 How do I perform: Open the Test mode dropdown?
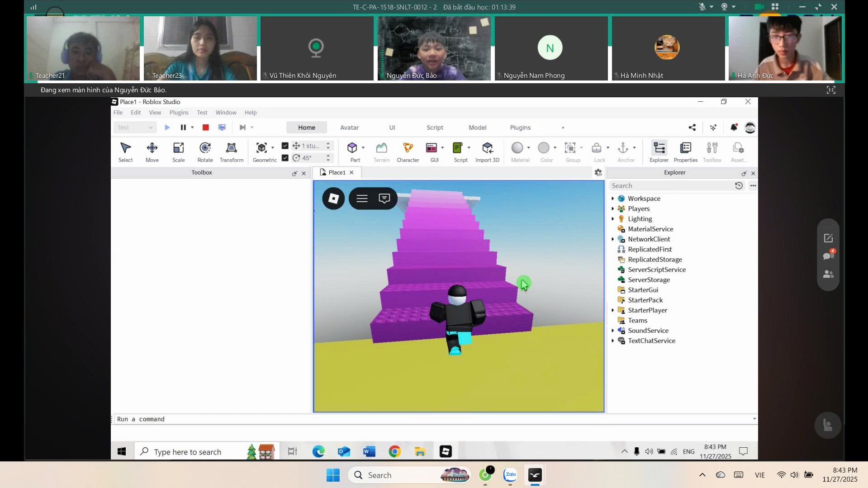(135, 128)
